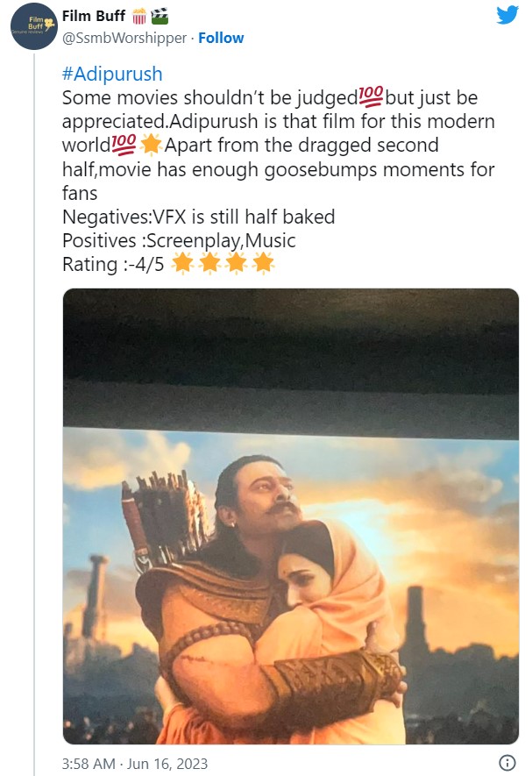532x776 pixels.
Task: Visit the @SsmbWorshipper handle
Action: pyautogui.click(x=124, y=39)
